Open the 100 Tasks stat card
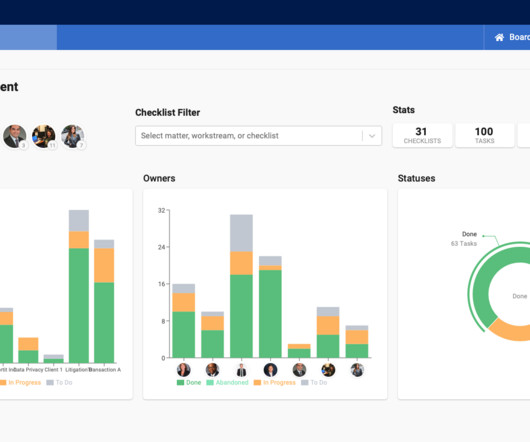This screenshot has height=442, width=530. coord(485,136)
